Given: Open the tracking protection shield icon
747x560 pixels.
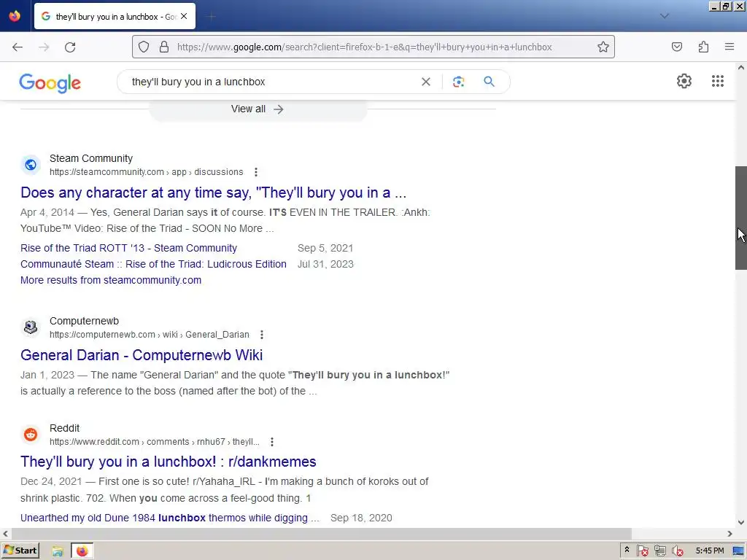Looking at the screenshot, I should click(144, 47).
